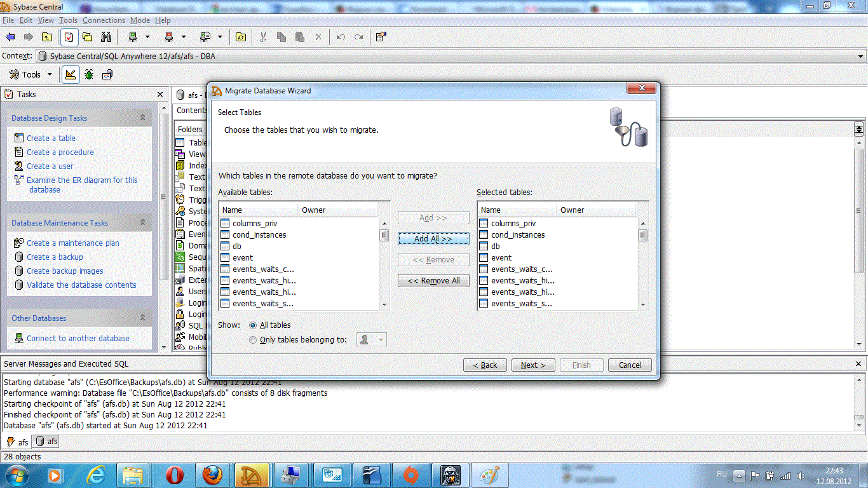The width and height of the screenshot is (868, 488).
Task: Switch to Application Profiling mode icon
Action: tap(107, 74)
